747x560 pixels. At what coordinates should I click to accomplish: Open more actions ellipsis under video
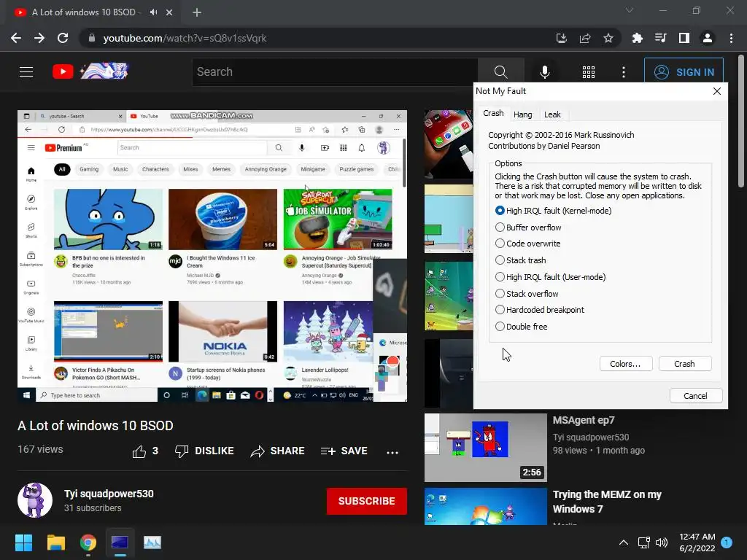392,452
